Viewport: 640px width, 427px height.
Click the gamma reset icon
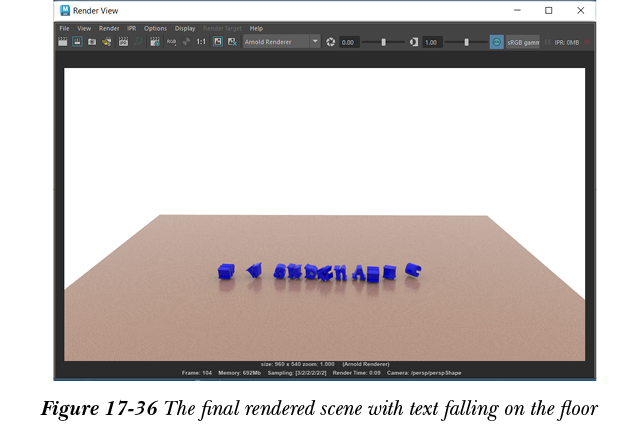(414, 42)
